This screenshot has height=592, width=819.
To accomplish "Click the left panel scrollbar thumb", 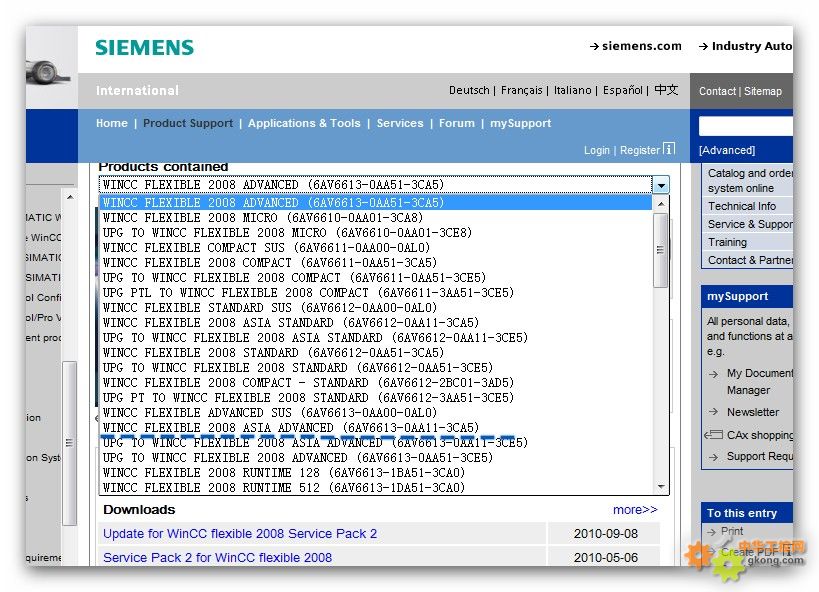I will pos(69,443).
